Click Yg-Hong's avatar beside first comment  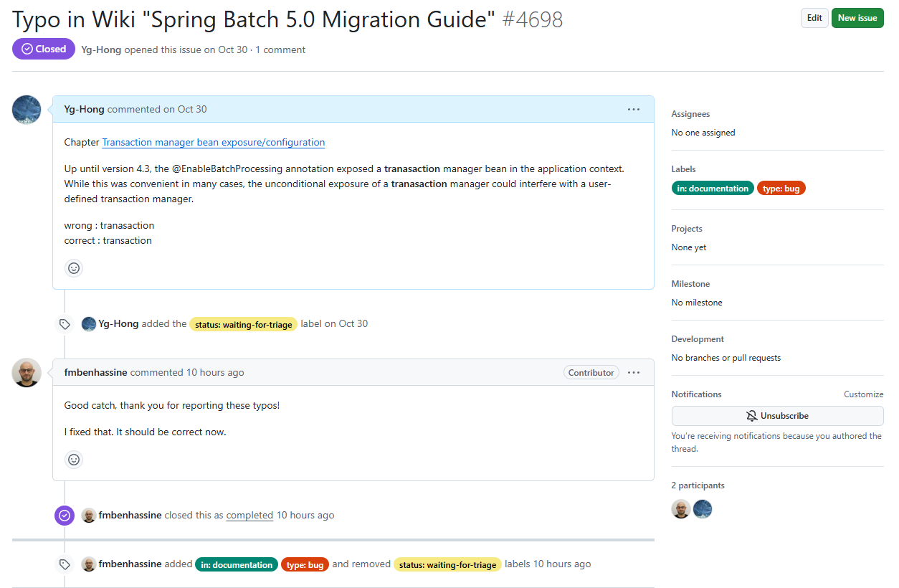coord(27,110)
